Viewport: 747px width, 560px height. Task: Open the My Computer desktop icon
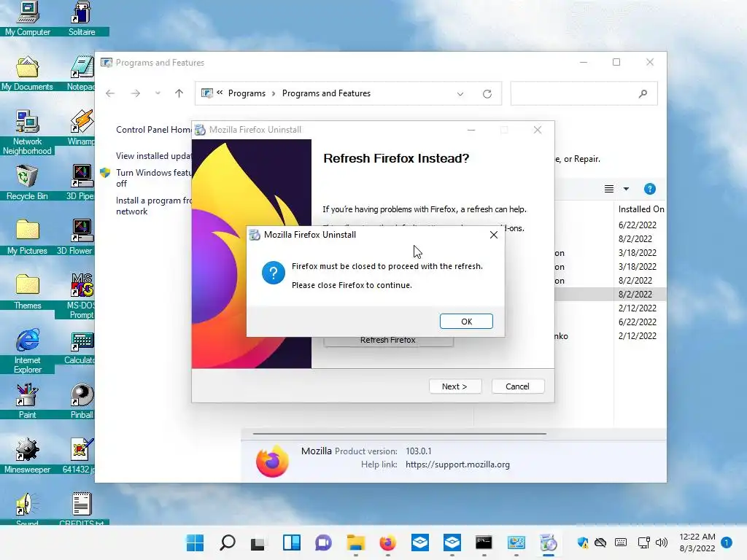tap(28, 18)
